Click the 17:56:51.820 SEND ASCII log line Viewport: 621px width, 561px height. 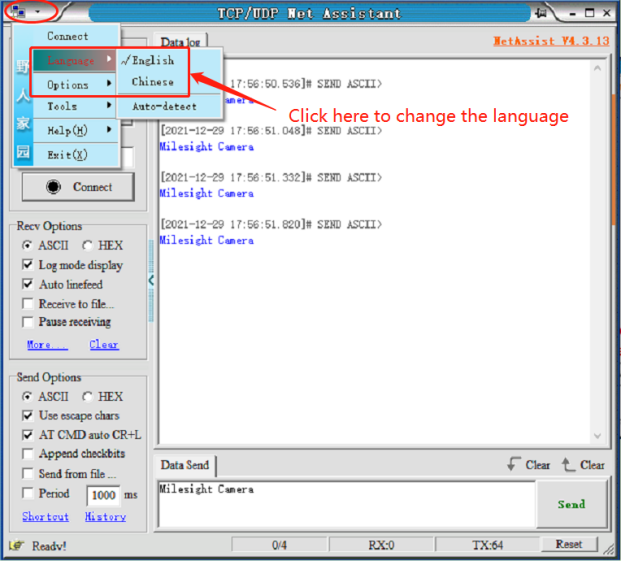click(x=271, y=224)
